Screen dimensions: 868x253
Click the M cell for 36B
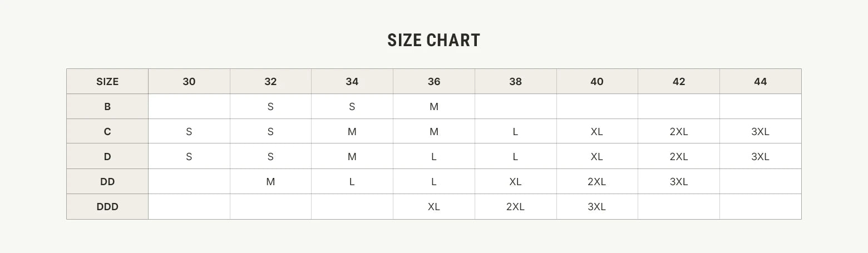434,106
